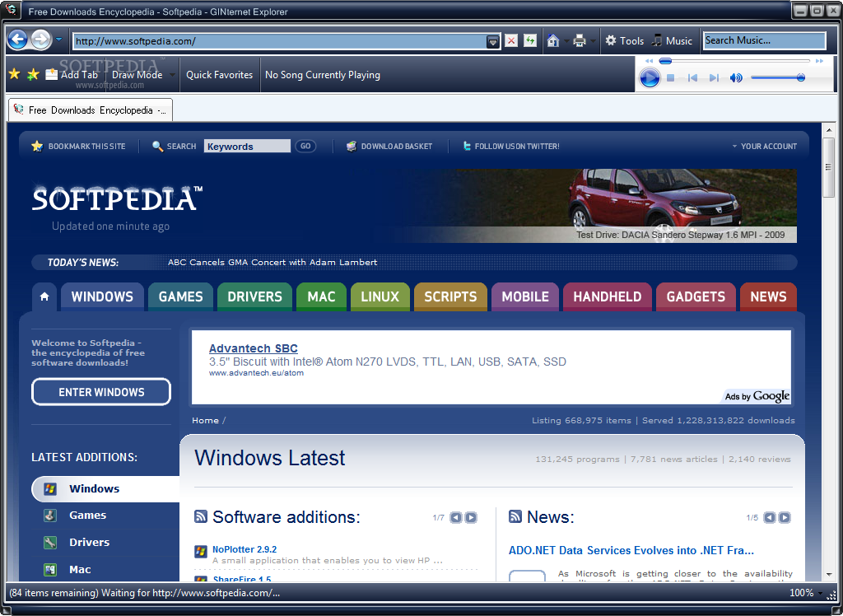Expand Your Account dropdown

[x=765, y=147]
